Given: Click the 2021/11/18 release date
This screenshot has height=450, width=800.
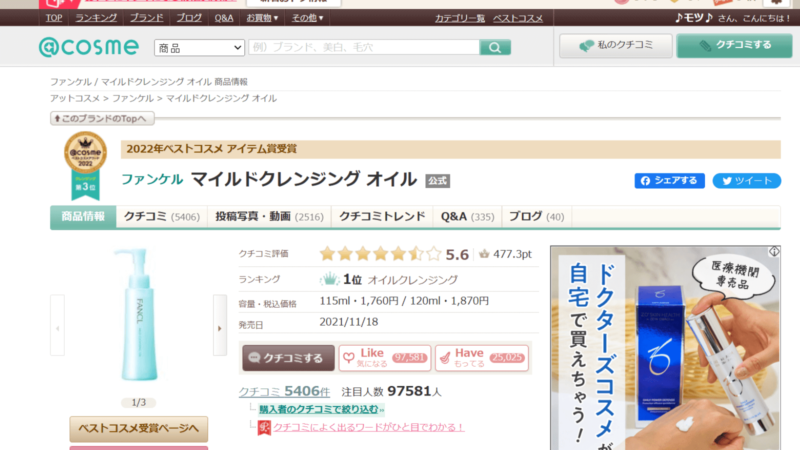Looking at the screenshot, I should click(349, 322).
